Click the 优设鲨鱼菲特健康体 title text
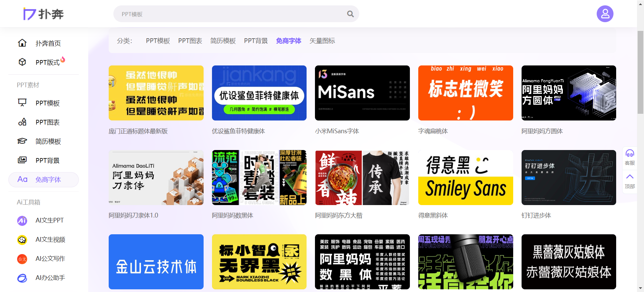The height and width of the screenshot is (292, 644). [238, 131]
